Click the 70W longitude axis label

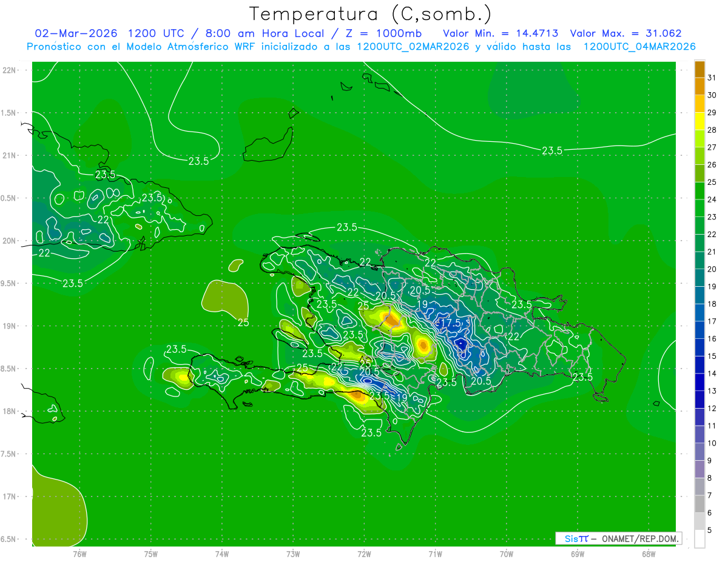click(507, 554)
